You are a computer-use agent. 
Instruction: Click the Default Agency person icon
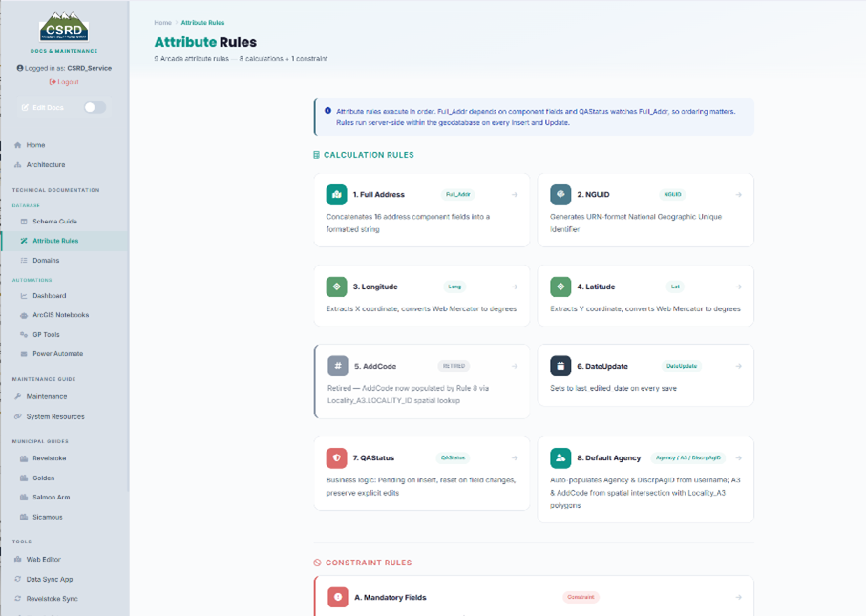click(560, 458)
